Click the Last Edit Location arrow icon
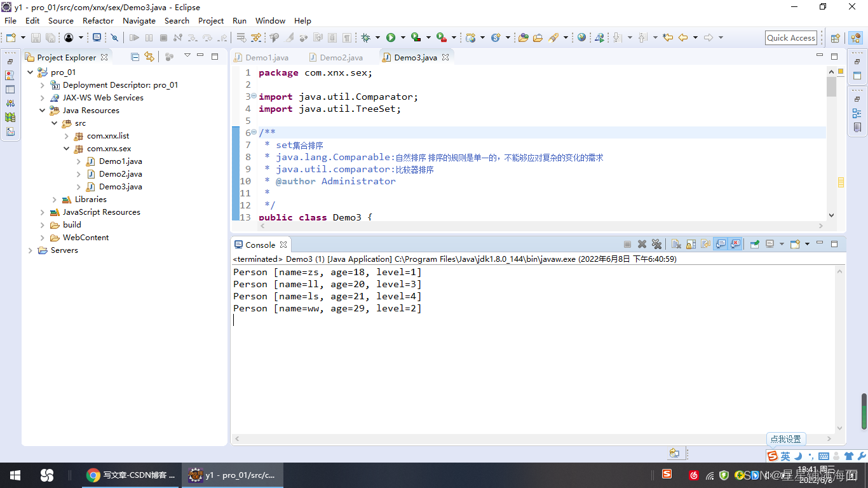The image size is (868, 488). click(x=668, y=37)
